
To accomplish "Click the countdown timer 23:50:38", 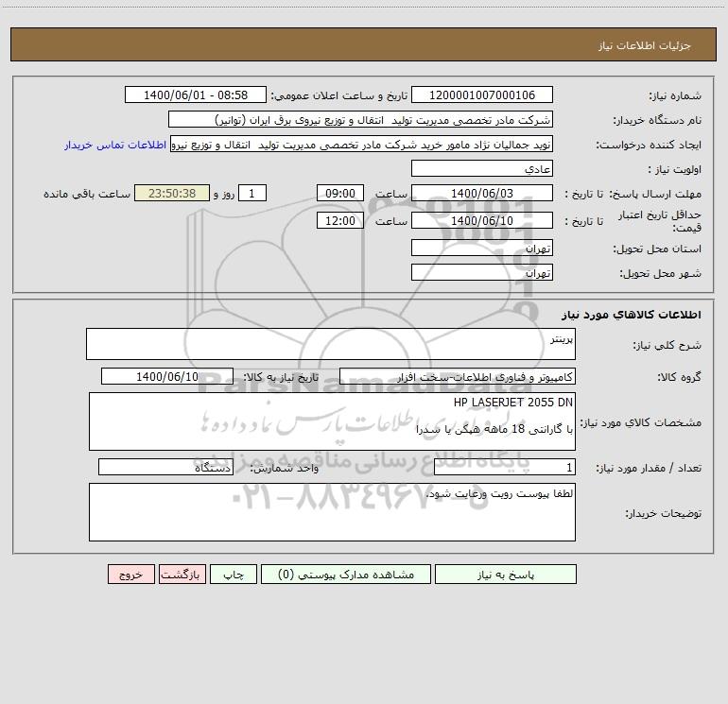I will tap(172, 193).
